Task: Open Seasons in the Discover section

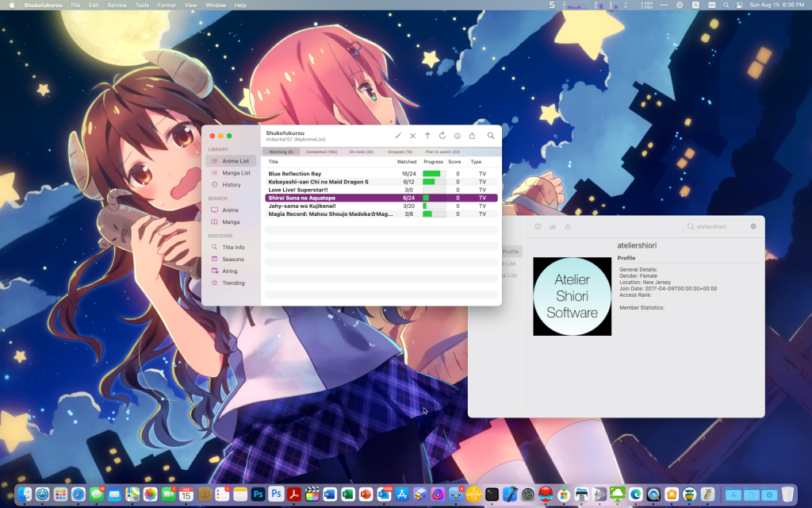Action: pos(231,260)
